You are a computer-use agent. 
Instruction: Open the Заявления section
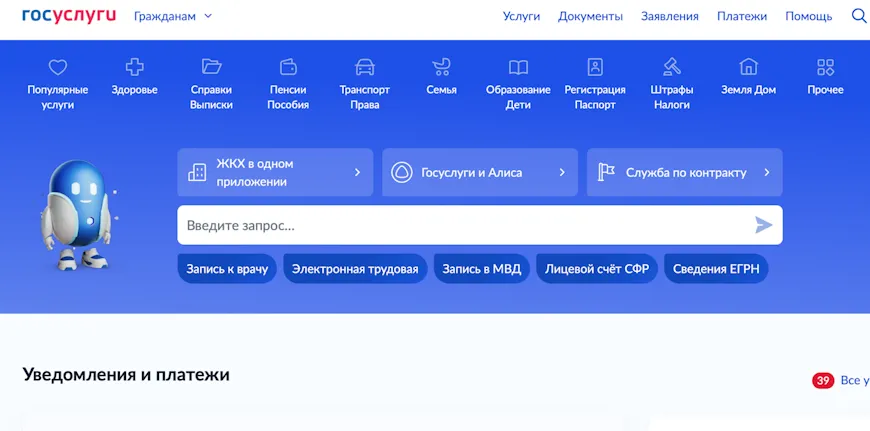pos(670,16)
